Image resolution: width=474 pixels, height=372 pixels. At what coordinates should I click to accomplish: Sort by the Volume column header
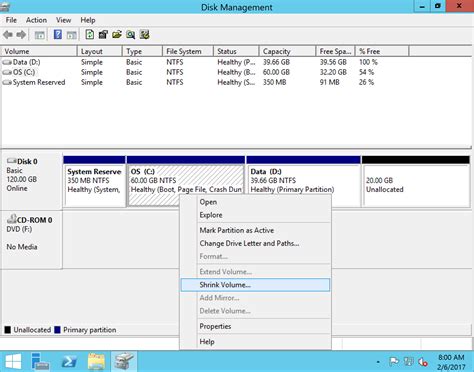pyautogui.click(x=39, y=51)
